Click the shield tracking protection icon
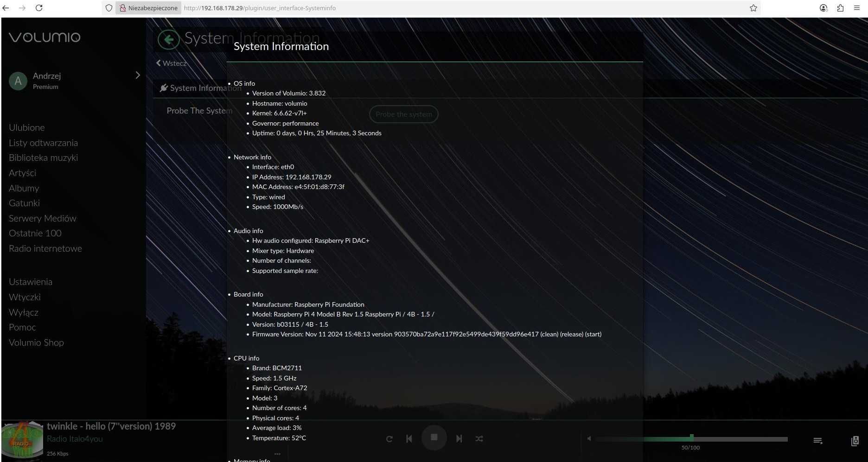The image size is (868, 462). [108, 8]
